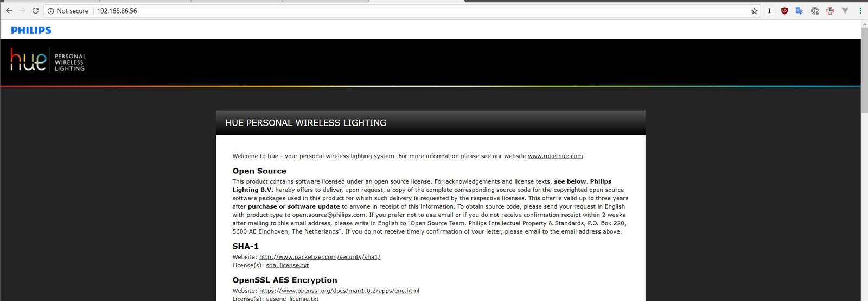Viewport: 868px width, 301px height.
Task: Click the address bar showing 192.168.86.56
Action: pyautogui.click(x=396, y=11)
